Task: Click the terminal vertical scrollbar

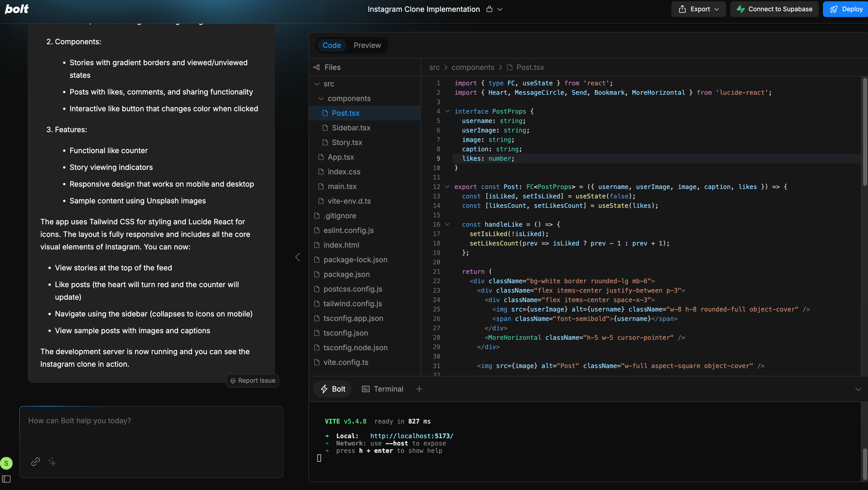Action: [x=865, y=464]
